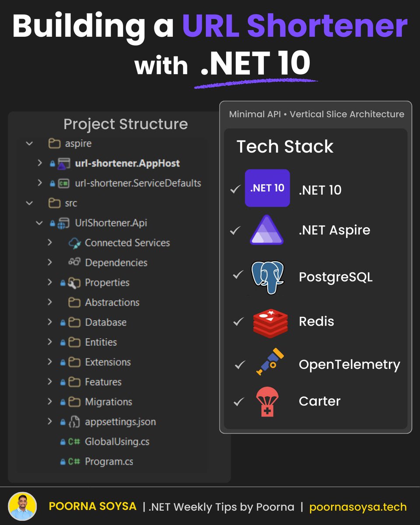Click the AppHost project icon
Image resolution: width=420 pixels, height=525 pixels.
click(x=64, y=164)
